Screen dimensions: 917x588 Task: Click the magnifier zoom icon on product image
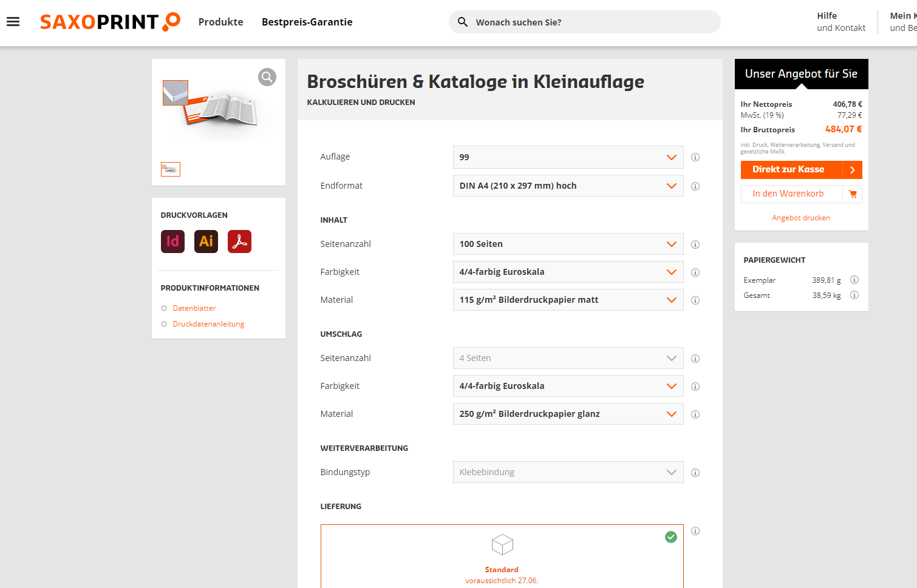tap(267, 77)
